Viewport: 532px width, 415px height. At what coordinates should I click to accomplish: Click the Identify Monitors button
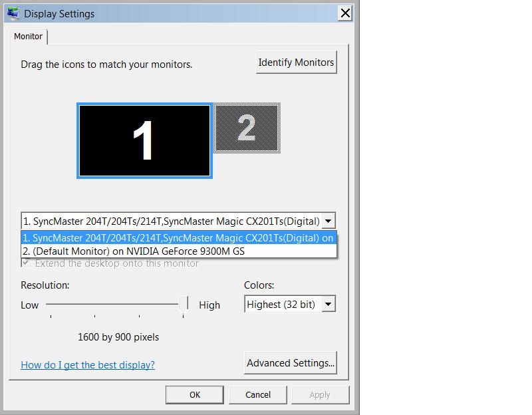click(296, 63)
